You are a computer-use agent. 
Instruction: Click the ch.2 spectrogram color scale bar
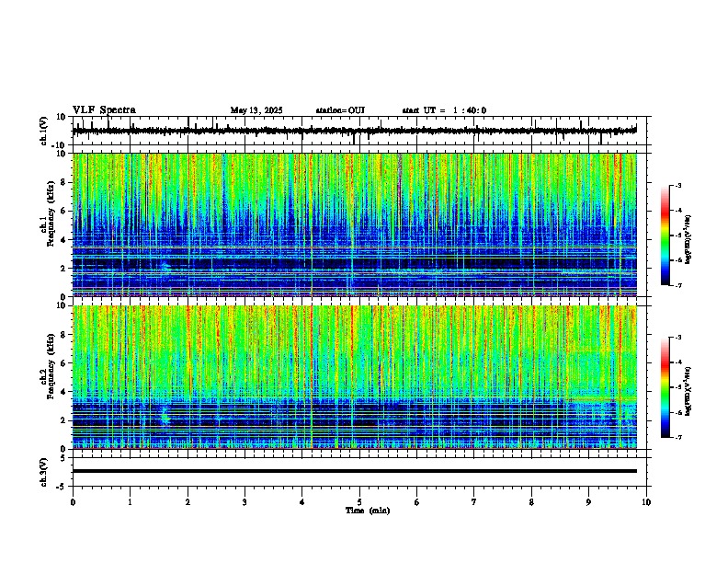[665, 387]
